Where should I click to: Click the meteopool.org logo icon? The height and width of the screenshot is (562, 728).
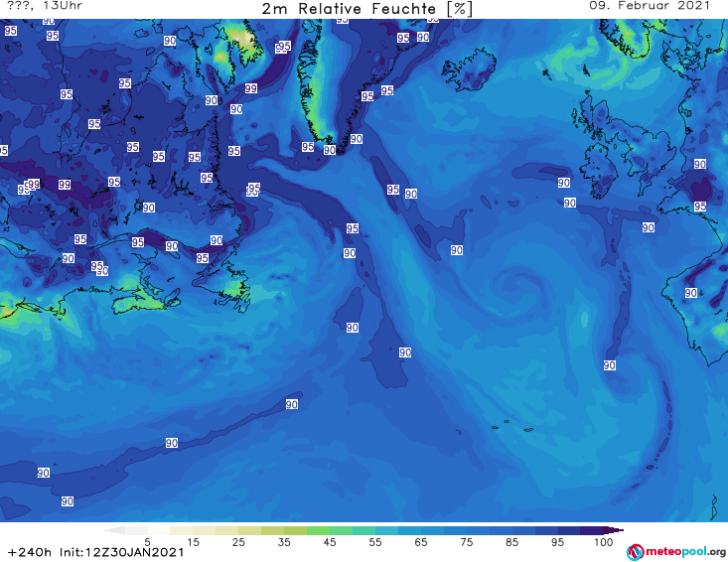click(x=635, y=552)
